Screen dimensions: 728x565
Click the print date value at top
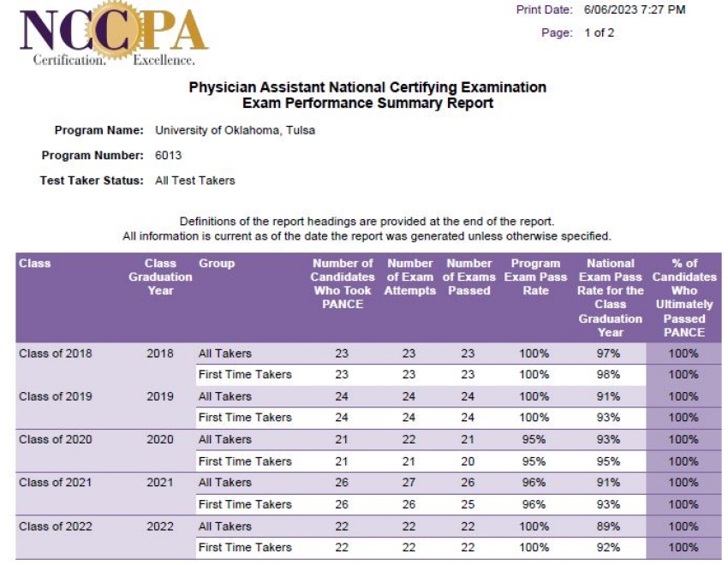tap(634, 10)
